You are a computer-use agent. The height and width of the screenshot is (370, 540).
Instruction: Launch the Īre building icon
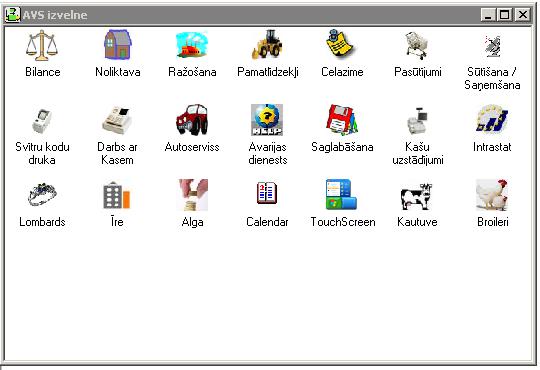tap(117, 195)
